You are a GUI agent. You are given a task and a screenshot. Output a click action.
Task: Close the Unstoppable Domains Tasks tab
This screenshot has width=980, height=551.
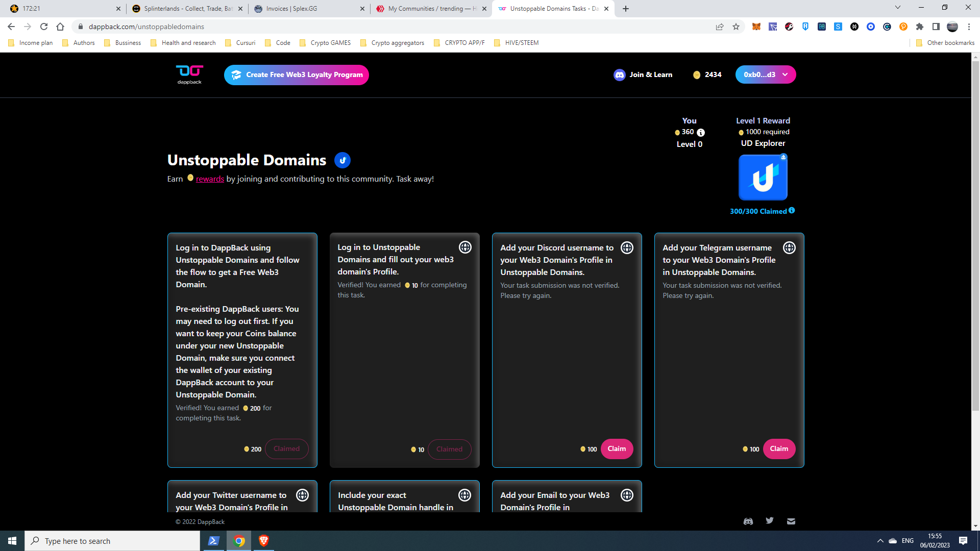(606, 9)
